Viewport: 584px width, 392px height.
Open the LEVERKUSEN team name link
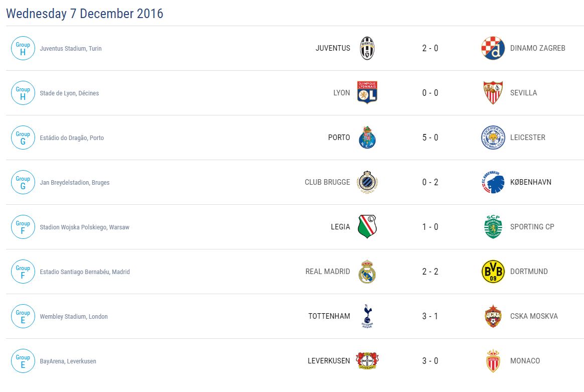point(329,361)
